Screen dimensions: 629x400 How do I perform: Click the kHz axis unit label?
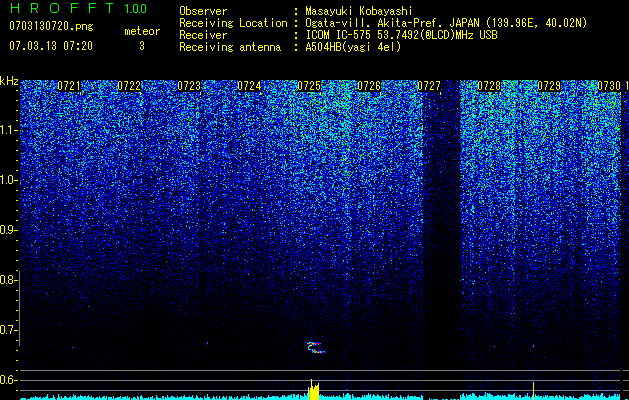(9, 81)
